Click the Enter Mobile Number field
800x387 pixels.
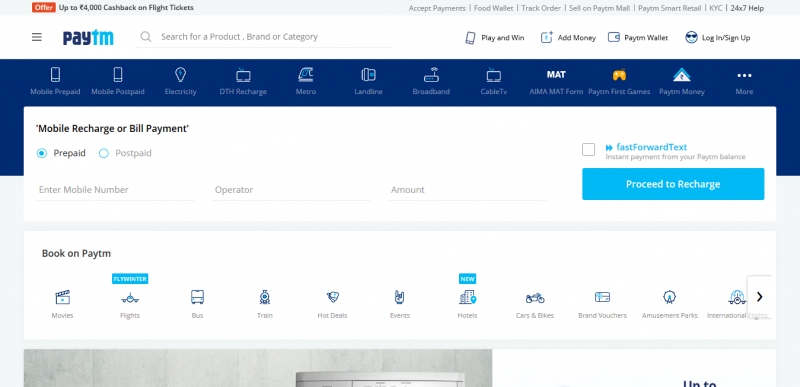[x=115, y=190]
